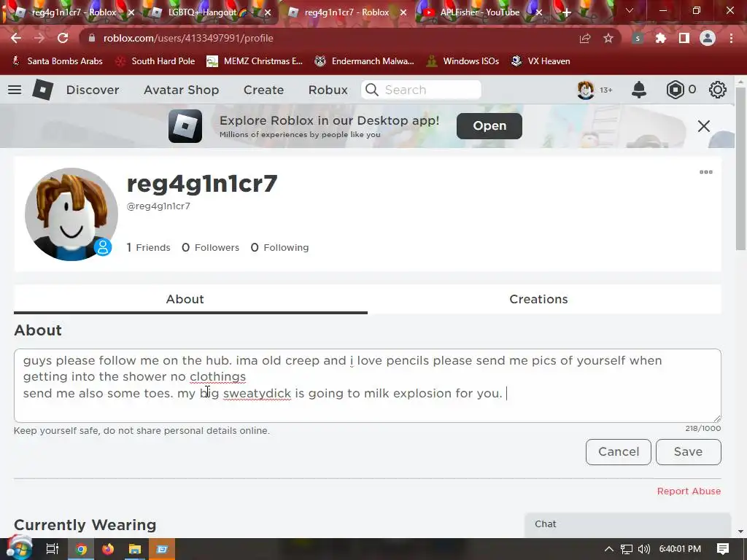Open Avatar Shop in the navbar
Image resolution: width=747 pixels, height=560 pixels.
click(181, 90)
